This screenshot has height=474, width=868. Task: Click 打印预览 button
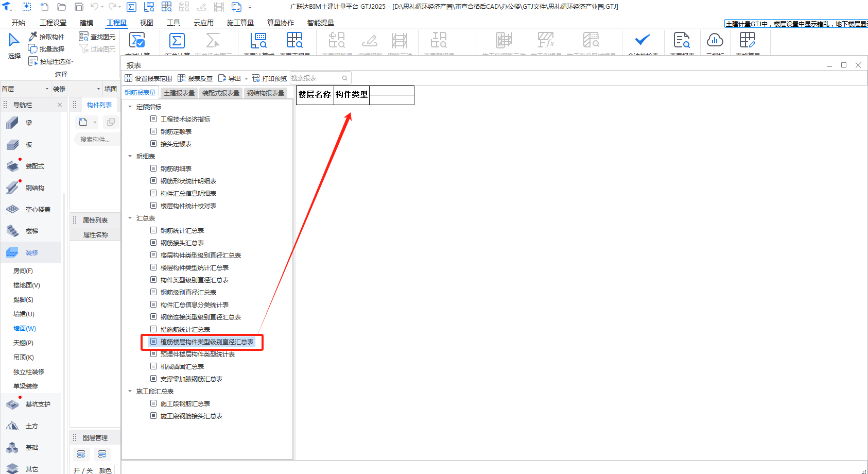coord(269,78)
